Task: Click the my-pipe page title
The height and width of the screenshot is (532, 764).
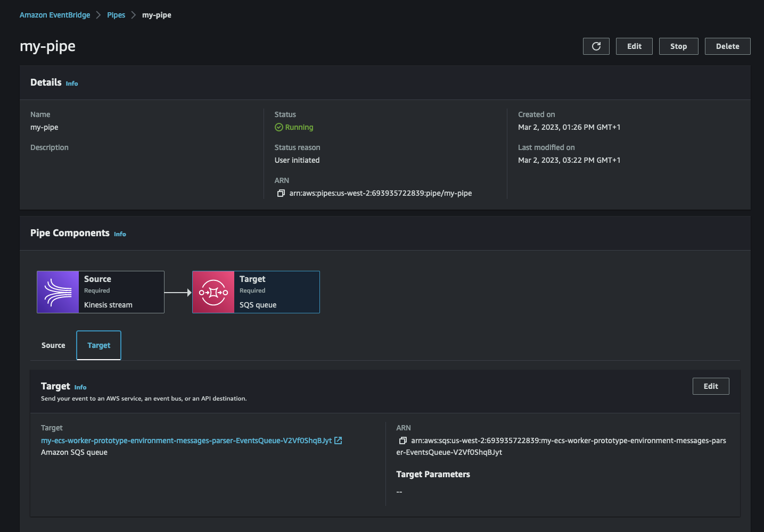Action: (47, 46)
